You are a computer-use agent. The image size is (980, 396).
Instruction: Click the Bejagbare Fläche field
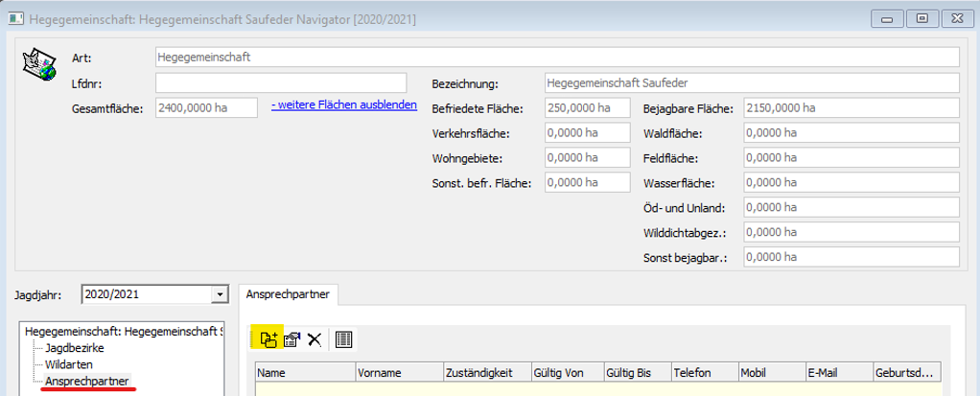click(x=850, y=108)
